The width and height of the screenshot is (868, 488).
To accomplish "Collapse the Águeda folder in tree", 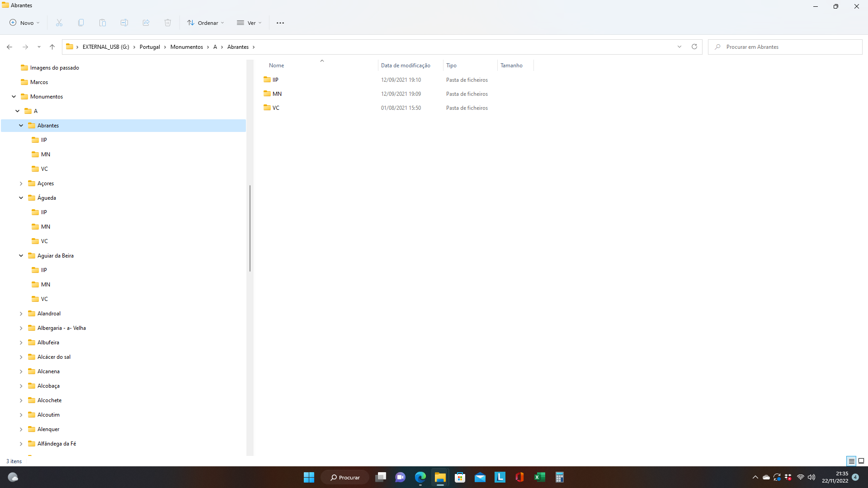I will 21,198.
